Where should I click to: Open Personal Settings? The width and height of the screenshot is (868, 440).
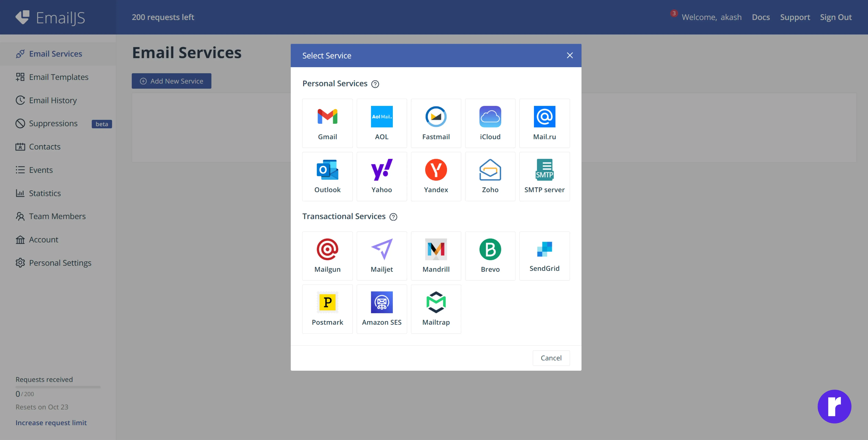(x=58, y=263)
